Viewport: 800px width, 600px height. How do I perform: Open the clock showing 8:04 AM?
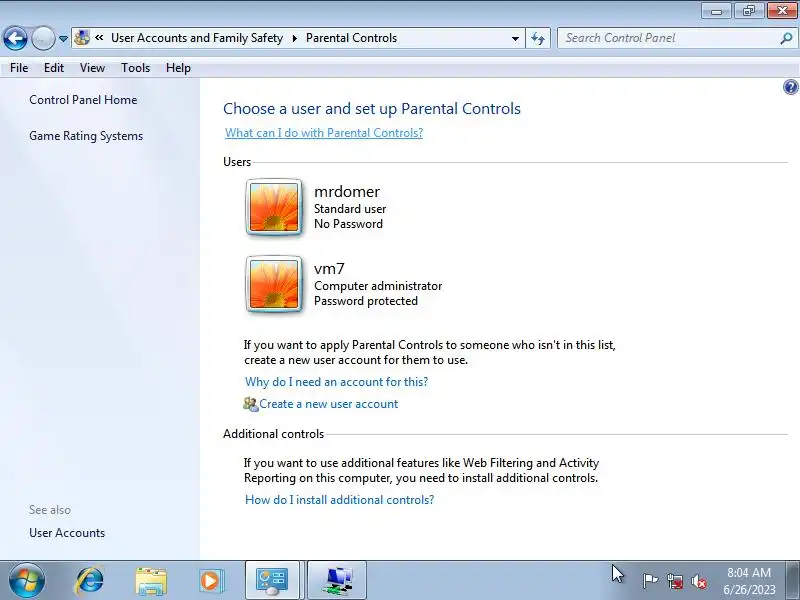coord(749,581)
